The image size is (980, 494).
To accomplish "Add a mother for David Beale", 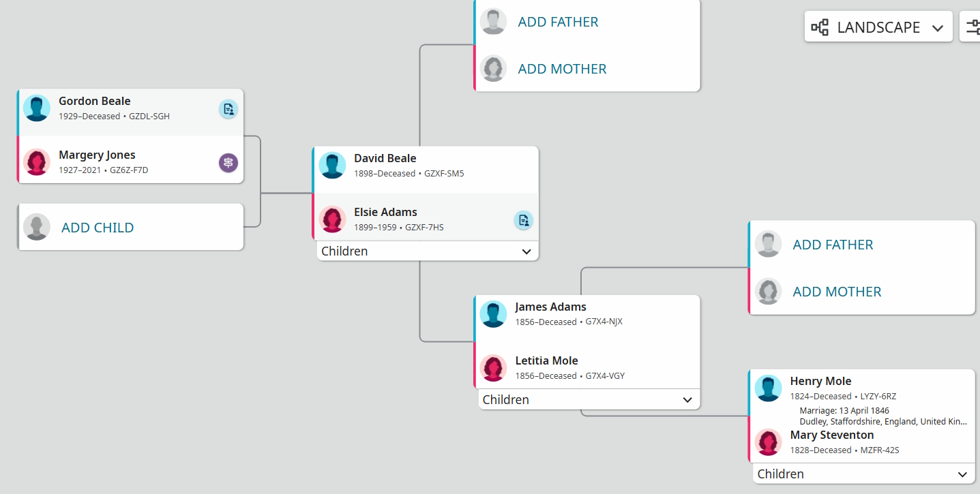I will (x=562, y=69).
